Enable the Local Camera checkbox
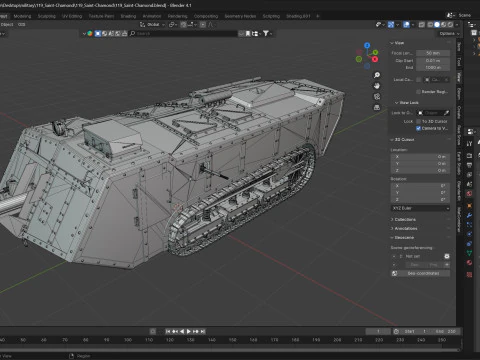Screen dimensions: 480x360 (x=419, y=80)
